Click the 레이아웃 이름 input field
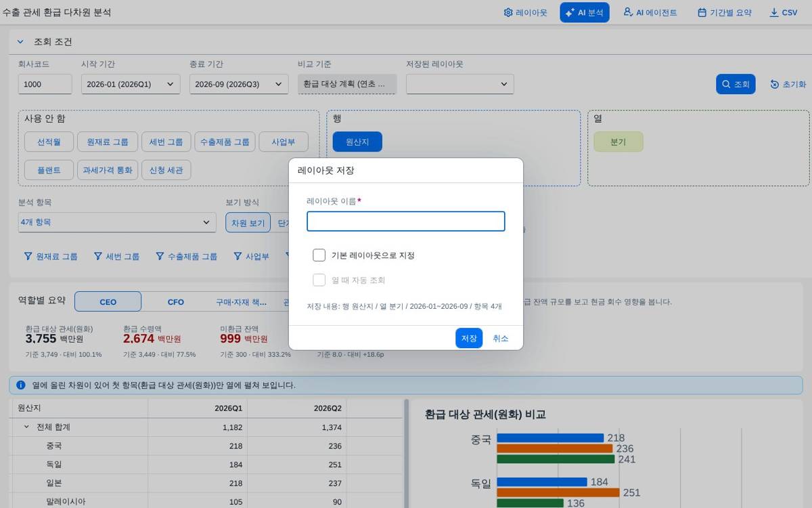This screenshot has height=508, width=812. [406, 221]
